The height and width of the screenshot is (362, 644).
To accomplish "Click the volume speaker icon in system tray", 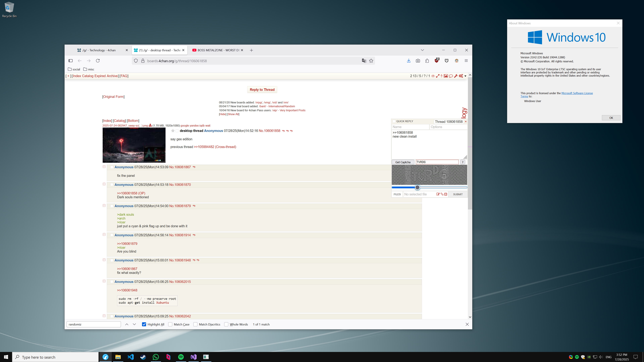I will point(601,357).
